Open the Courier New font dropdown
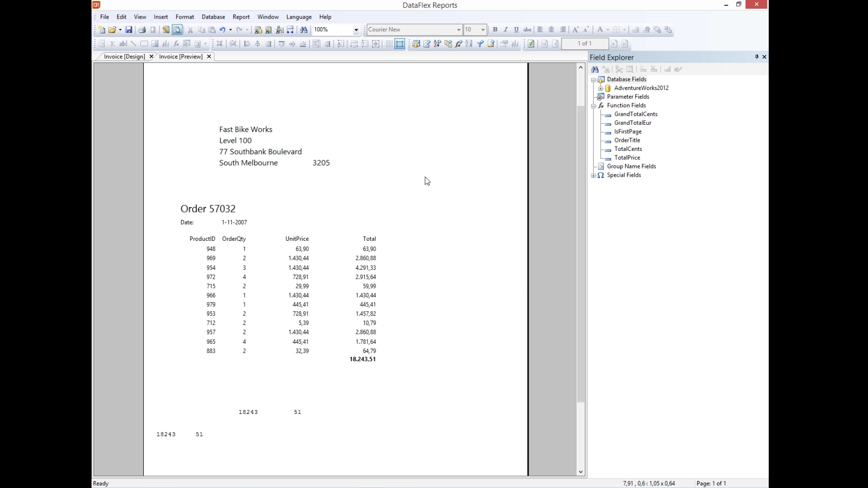 (458, 30)
